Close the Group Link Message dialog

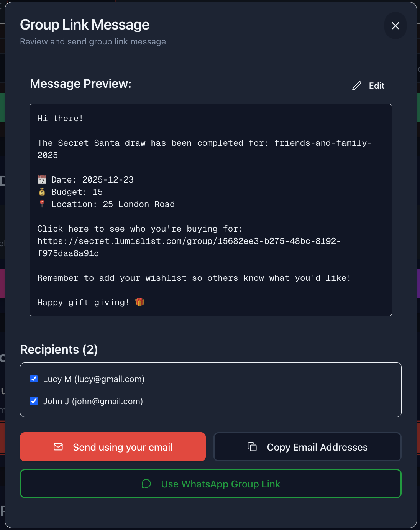point(395,26)
